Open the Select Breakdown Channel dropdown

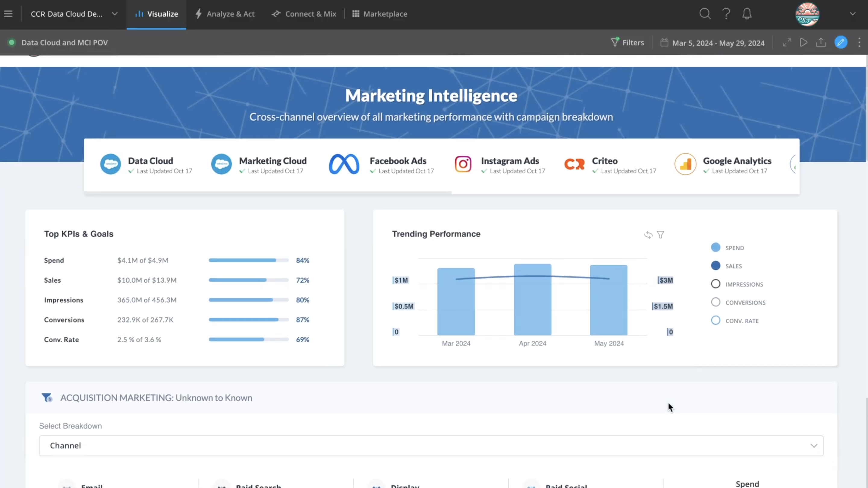coord(431,445)
